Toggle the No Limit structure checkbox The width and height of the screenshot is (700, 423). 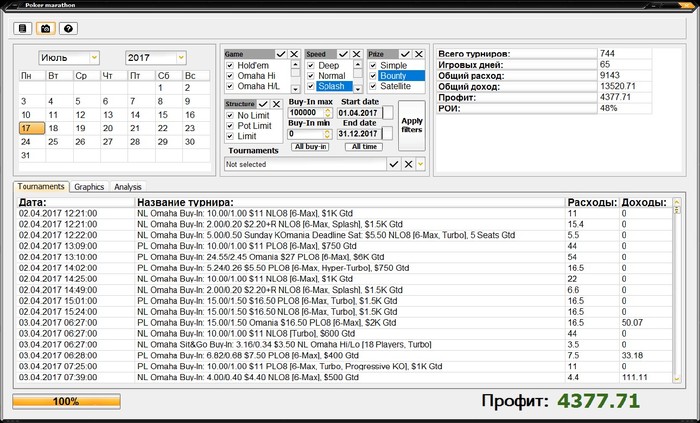(x=230, y=115)
